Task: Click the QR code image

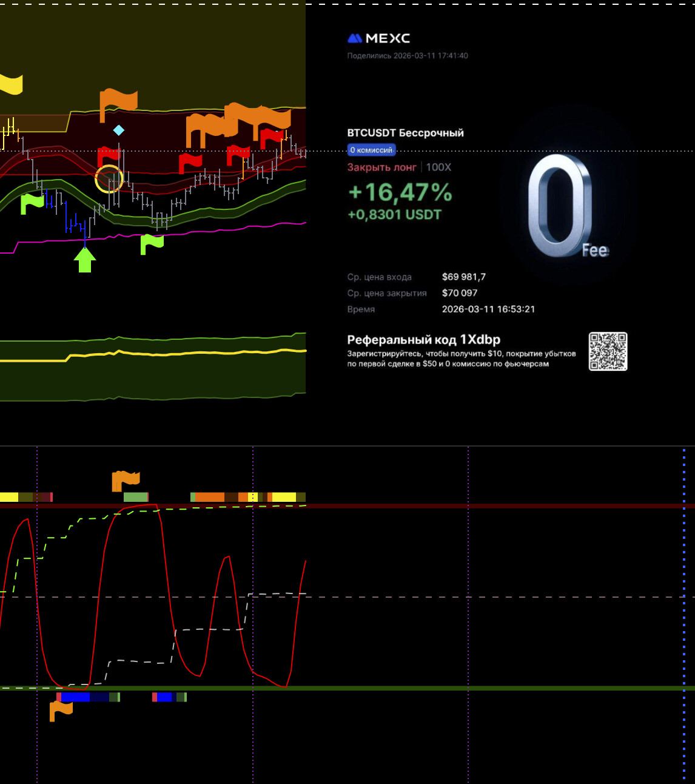Action: point(608,351)
